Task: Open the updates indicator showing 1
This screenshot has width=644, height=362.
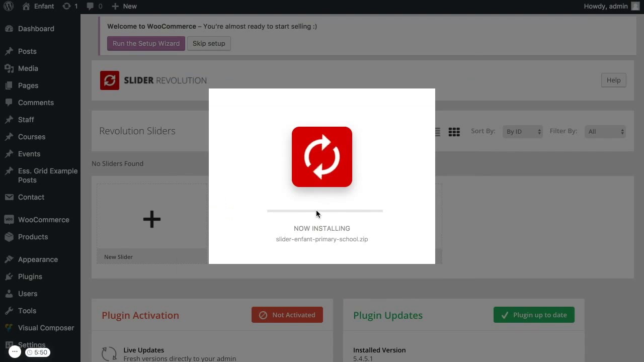Action: 70,6
